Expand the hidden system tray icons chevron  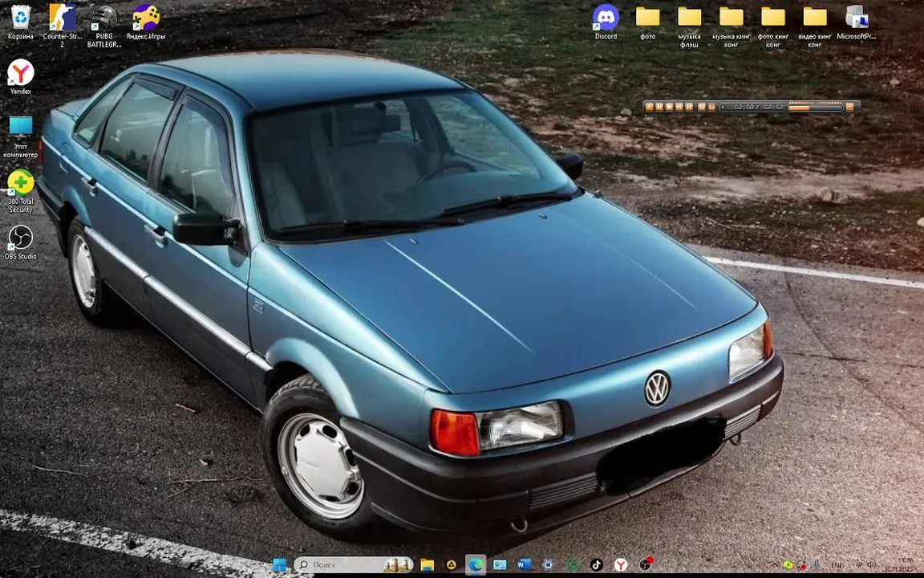(775, 565)
